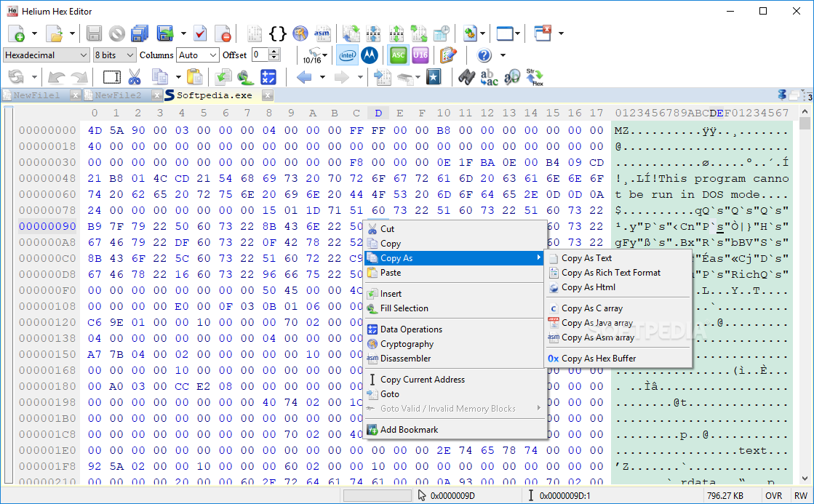814x504 pixels.
Task: Close the Softpedia.exe tab
Action: [x=268, y=95]
